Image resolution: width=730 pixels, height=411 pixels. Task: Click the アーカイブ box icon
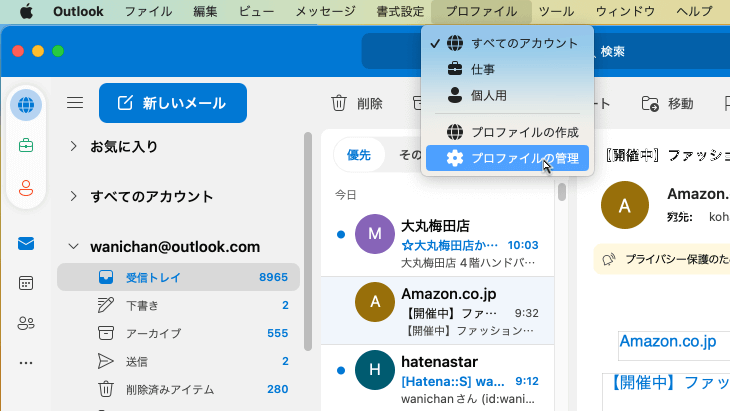(106, 333)
